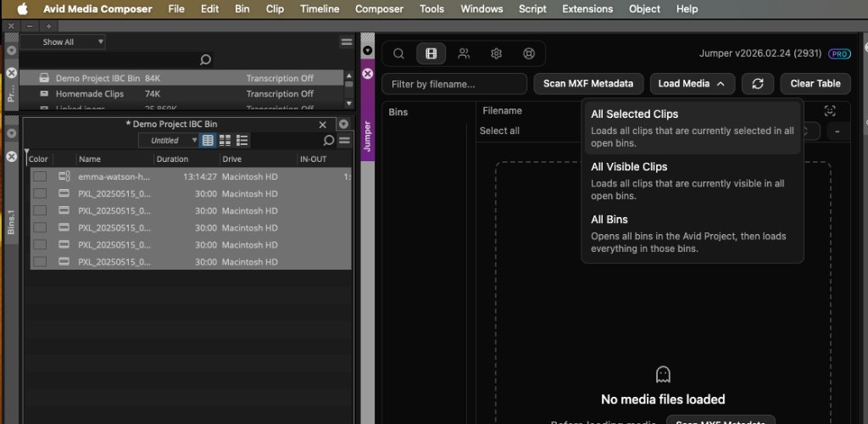Open the Extensions menu
This screenshot has height=424, width=868.
coord(587,8)
